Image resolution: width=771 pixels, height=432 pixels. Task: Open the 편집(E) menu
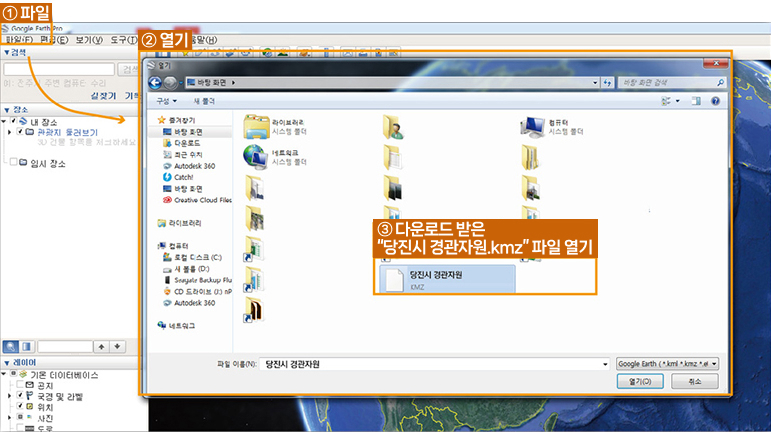pyautogui.click(x=54, y=40)
